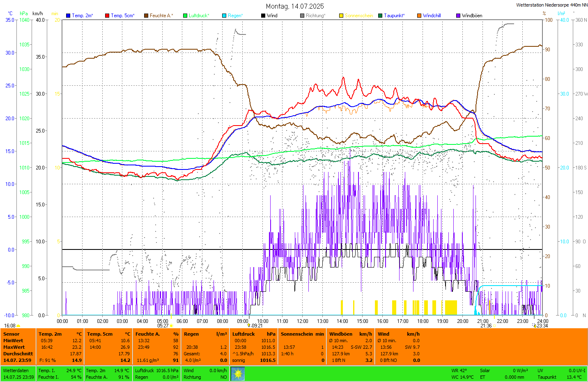Click the Luftdruck legend label

click(x=199, y=16)
